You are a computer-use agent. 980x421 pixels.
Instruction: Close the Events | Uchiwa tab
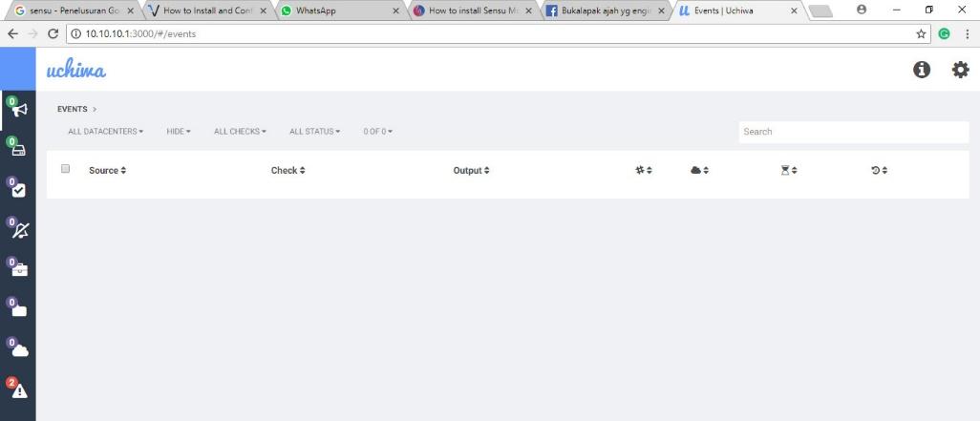click(794, 11)
